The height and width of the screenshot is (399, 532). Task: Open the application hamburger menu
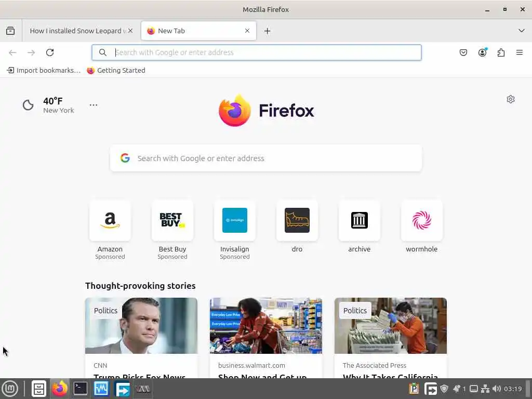click(520, 52)
